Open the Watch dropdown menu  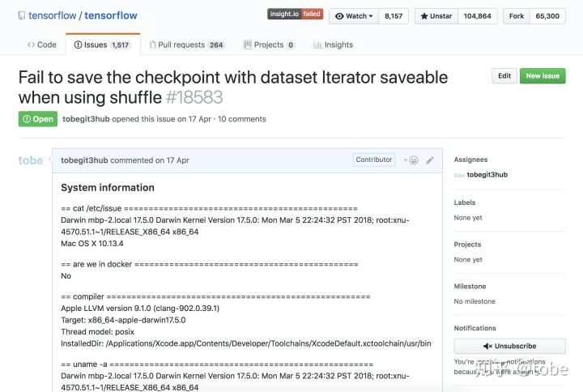pos(354,16)
